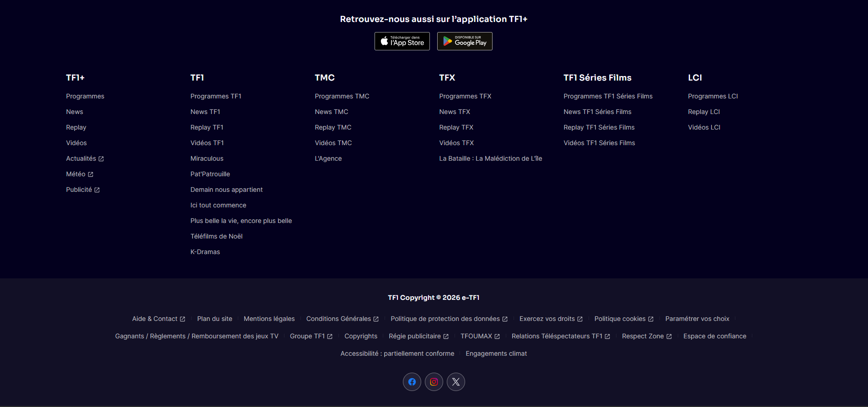Open the Facebook social icon

[x=412, y=382]
